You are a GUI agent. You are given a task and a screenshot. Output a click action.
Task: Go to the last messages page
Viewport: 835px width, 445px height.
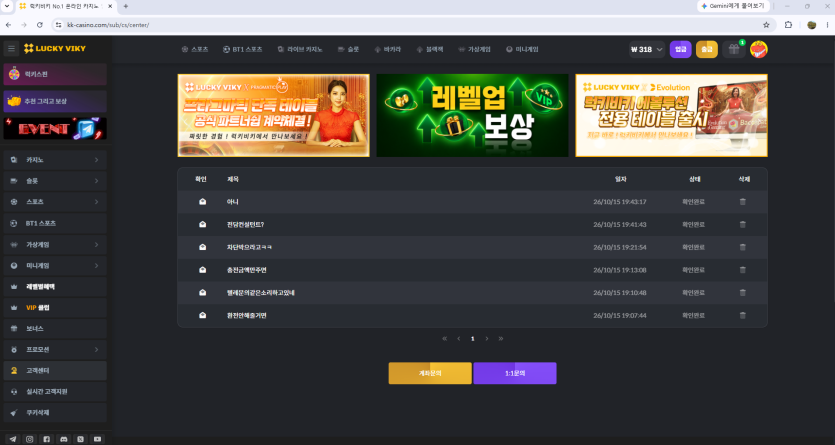(x=501, y=339)
